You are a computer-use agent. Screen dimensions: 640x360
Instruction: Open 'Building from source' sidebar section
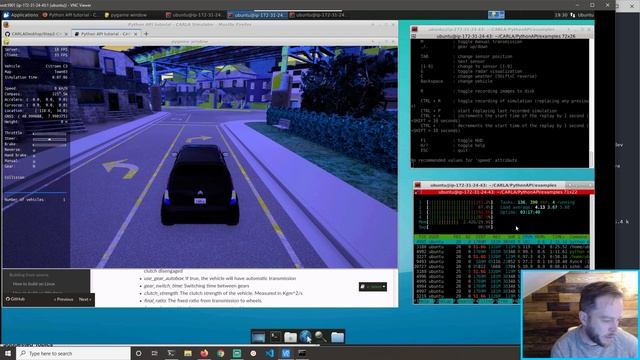(x=29, y=275)
